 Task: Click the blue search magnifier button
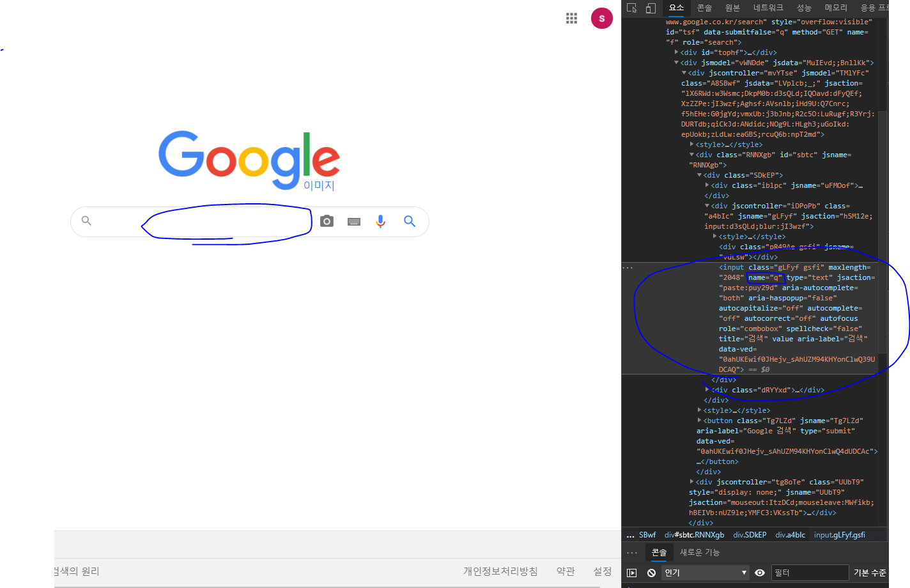pos(410,221)
